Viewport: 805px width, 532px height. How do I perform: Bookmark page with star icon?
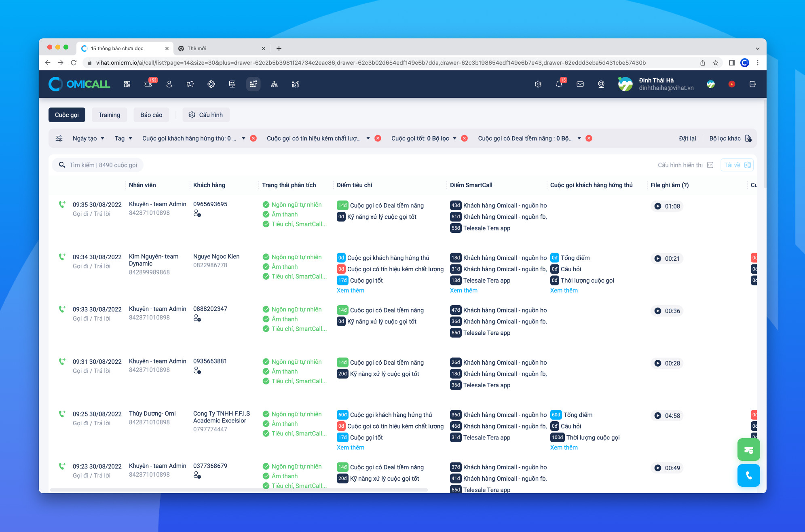click(716, 63)
